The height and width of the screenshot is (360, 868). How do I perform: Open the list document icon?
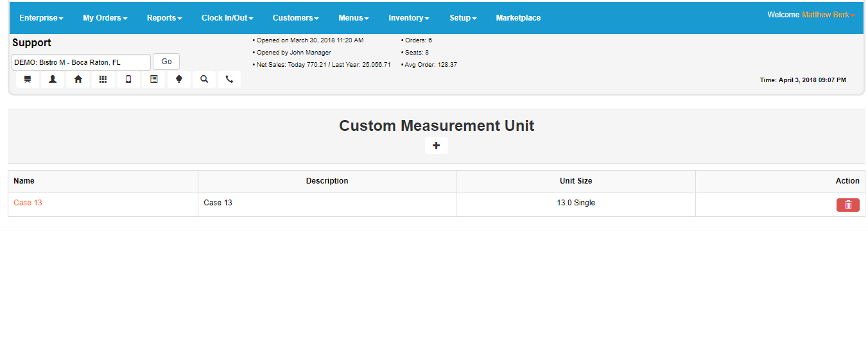pos(153,80)
